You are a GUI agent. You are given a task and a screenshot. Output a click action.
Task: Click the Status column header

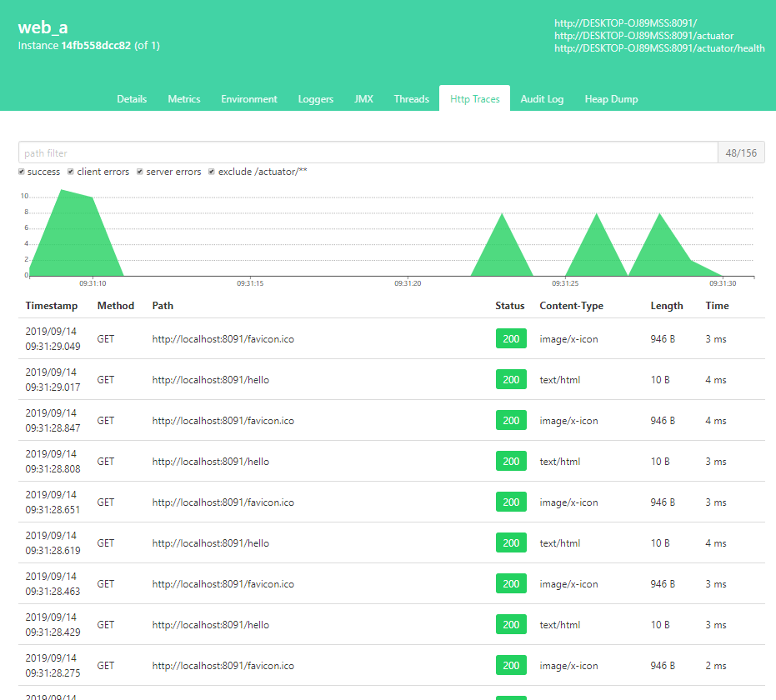coord(510,306)
